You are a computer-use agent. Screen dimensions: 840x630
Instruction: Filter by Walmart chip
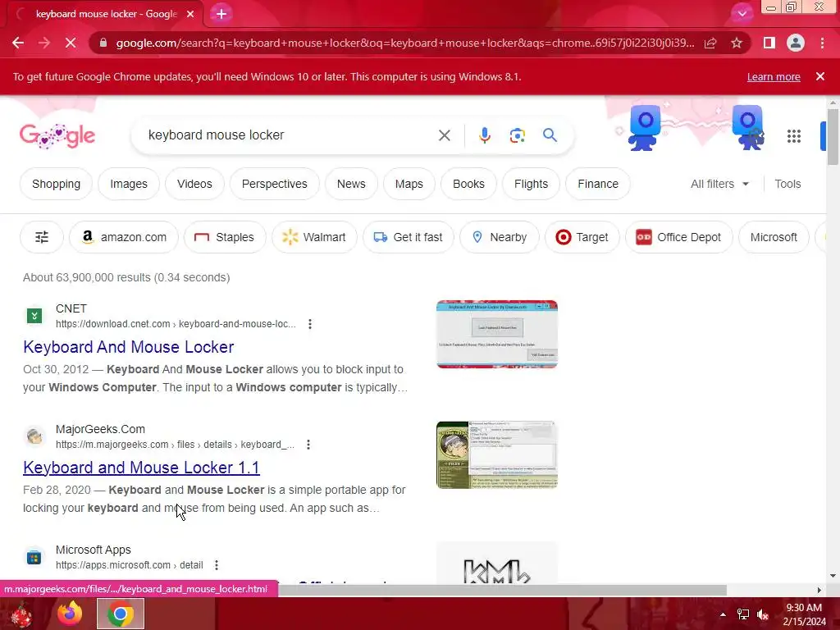[x=314, y=237]
